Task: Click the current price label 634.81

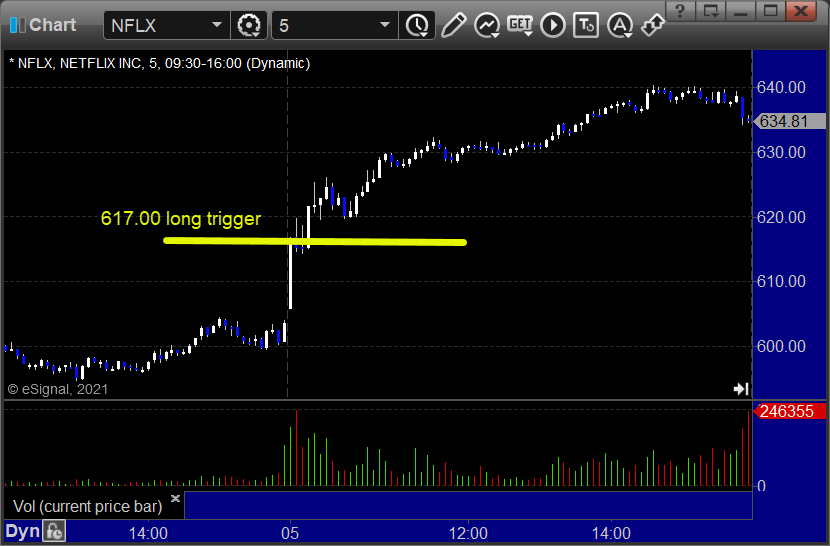Action: (789, 121)
